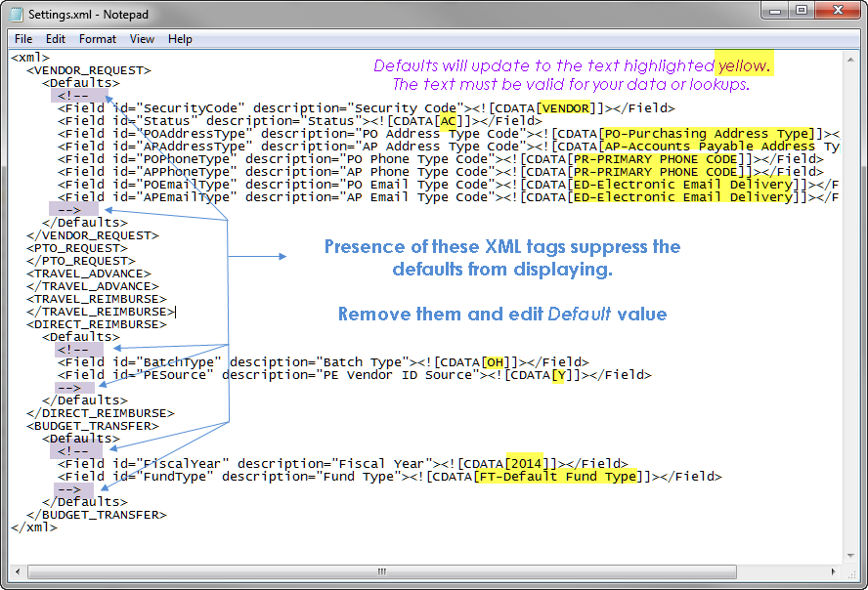Minimize the Settings.xml window
Screen dimensions: 868x590
(x=774, y=10)
